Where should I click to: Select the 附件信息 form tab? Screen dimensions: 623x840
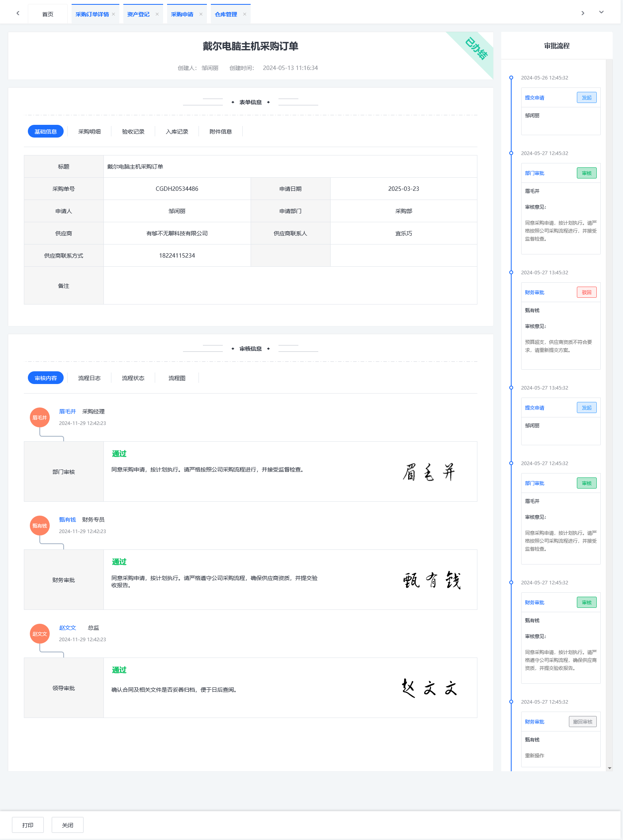click(x=221, y=132)
